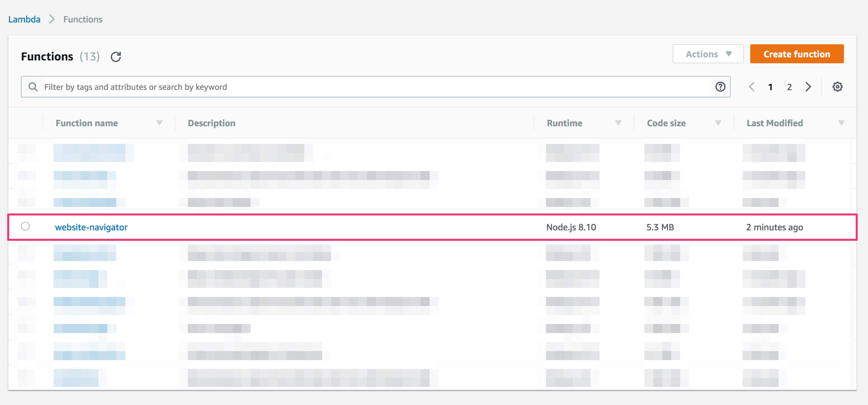Click the refresh functions icon
The width and height of the screenshot is (868, 405).
(116, 57)
